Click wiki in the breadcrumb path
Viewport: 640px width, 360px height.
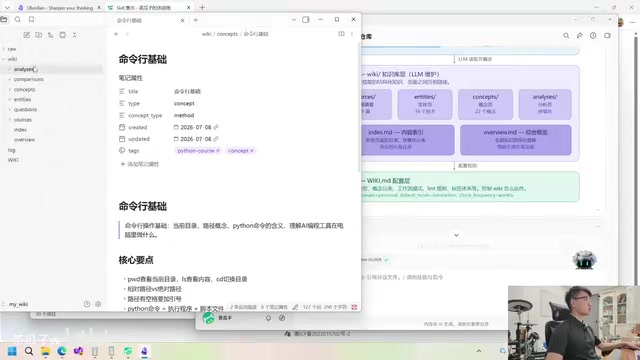[206, 34]
